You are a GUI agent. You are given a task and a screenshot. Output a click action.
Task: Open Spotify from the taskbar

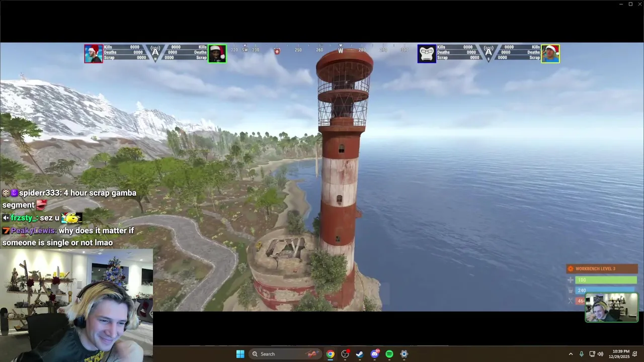(389, 354)
